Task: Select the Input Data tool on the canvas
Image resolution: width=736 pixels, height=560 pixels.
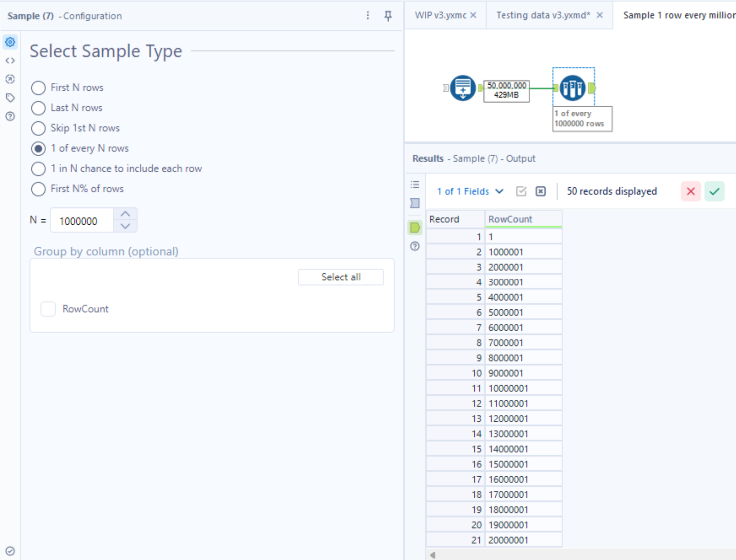Action: (x=463, y=88)
